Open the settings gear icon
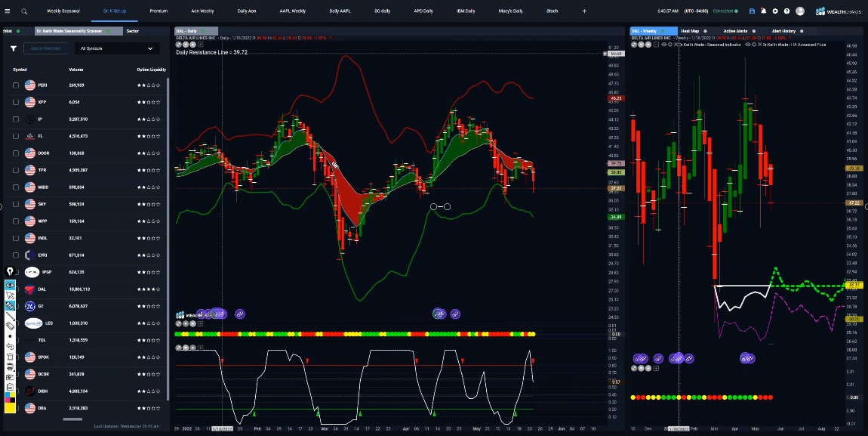Image resolution: width=868 pixels, height=436 pixels. (x=775, y=11)
